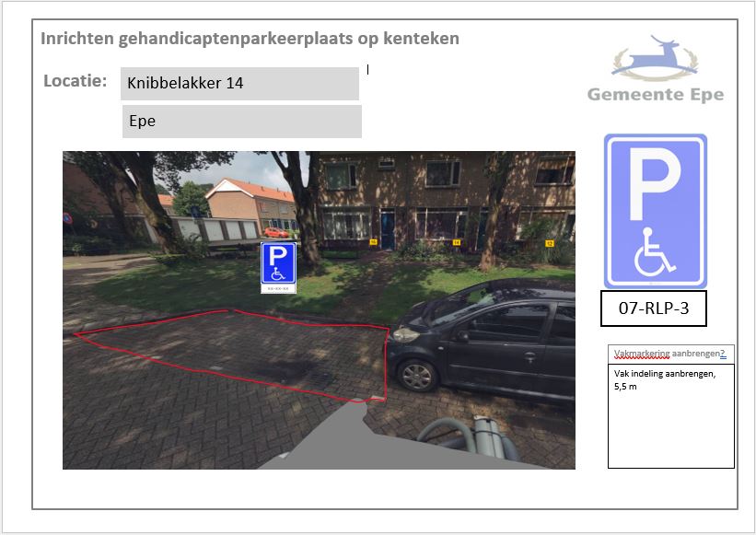Viewport: 756px width, 535px height.
Task: Click the 'Gemeente Epe' text under the logo
Action: pyautogui.click(x=655, y=95)
